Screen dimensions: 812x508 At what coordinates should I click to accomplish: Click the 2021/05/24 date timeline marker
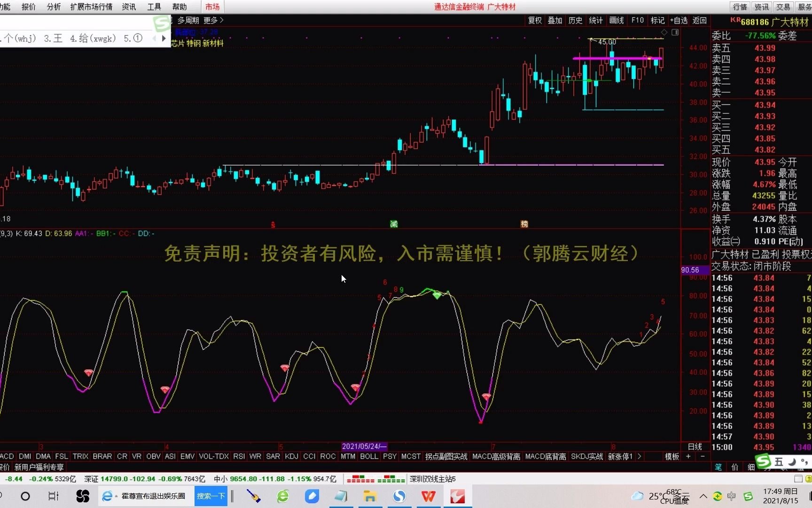pyautogui.click(x=365, y=446)
